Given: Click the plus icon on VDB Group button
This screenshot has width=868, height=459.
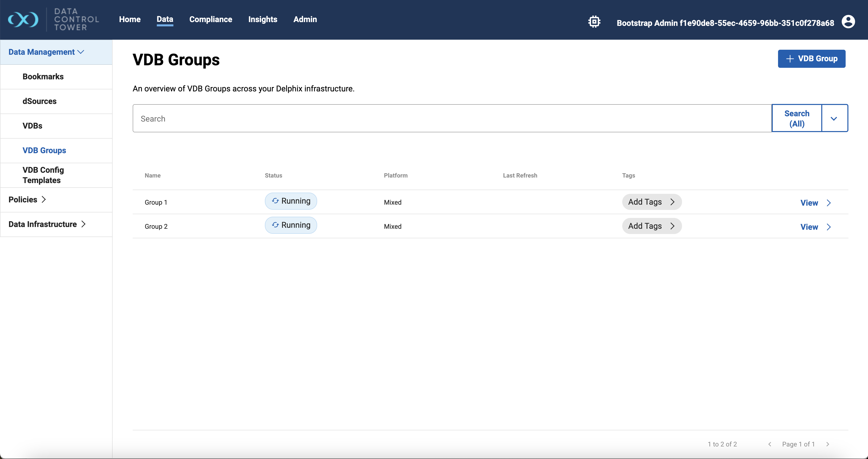Looking at the screenshot, I should point(790,59).
